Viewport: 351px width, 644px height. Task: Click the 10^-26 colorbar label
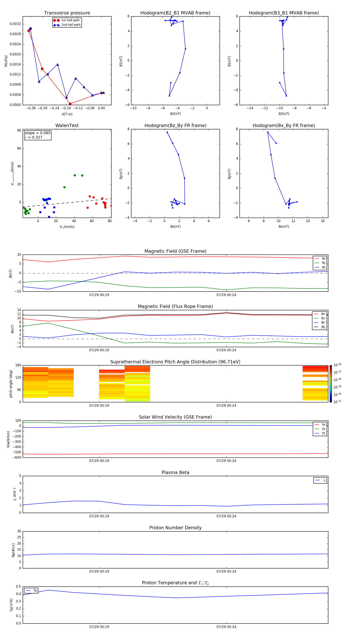[337, 365]
